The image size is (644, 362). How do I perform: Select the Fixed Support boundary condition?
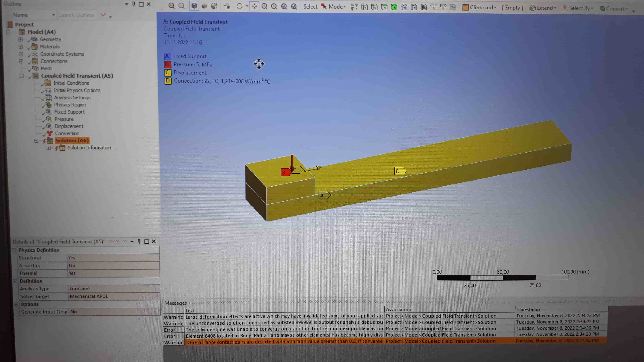[69, 112]
